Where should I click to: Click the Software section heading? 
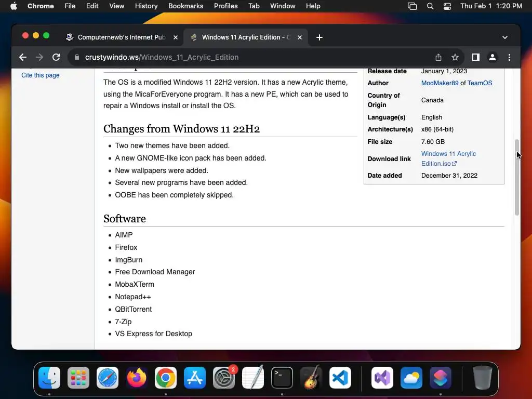(x=125, y=219)
